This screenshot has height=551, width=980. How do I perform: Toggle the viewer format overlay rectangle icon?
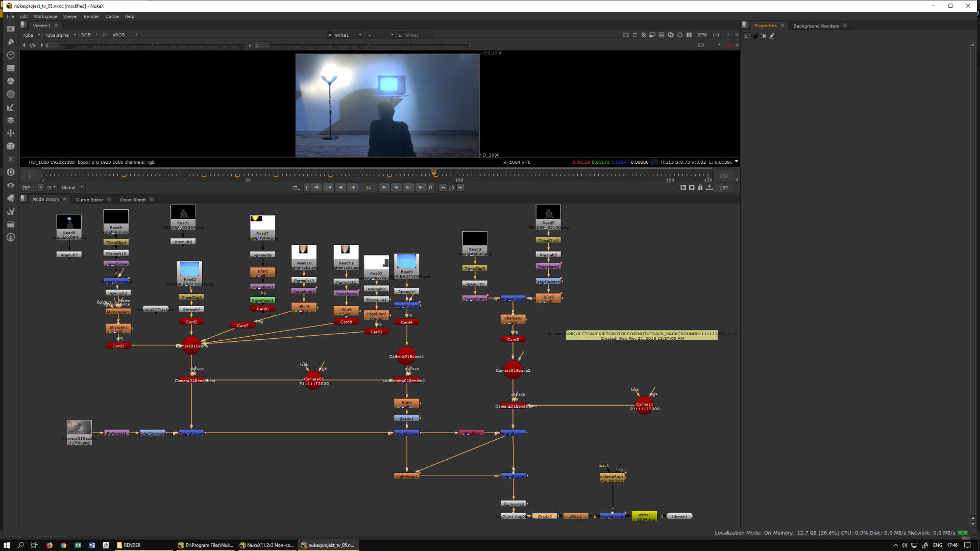pyautogui.click(x=626, y=35)
